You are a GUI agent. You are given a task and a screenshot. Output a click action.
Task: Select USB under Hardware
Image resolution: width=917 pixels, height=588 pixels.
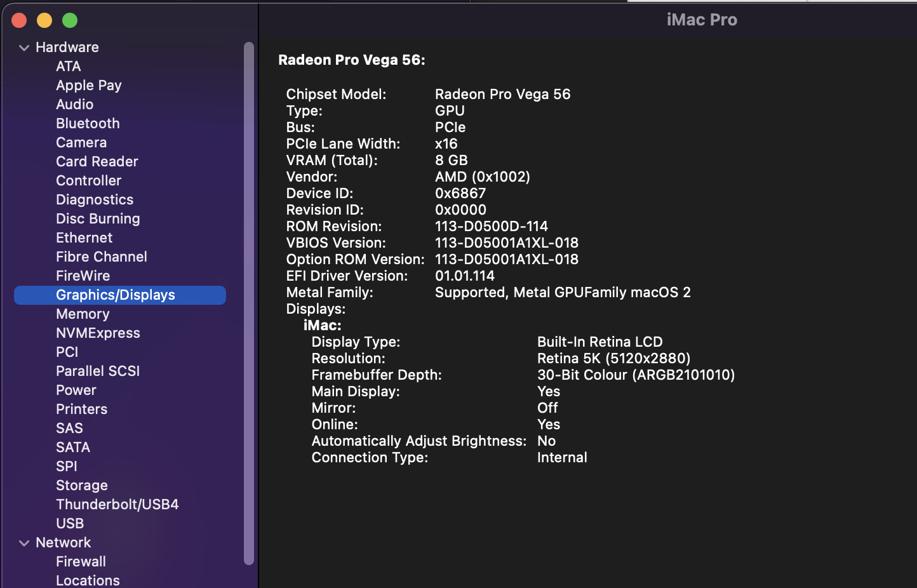click(x=70, y=523)
